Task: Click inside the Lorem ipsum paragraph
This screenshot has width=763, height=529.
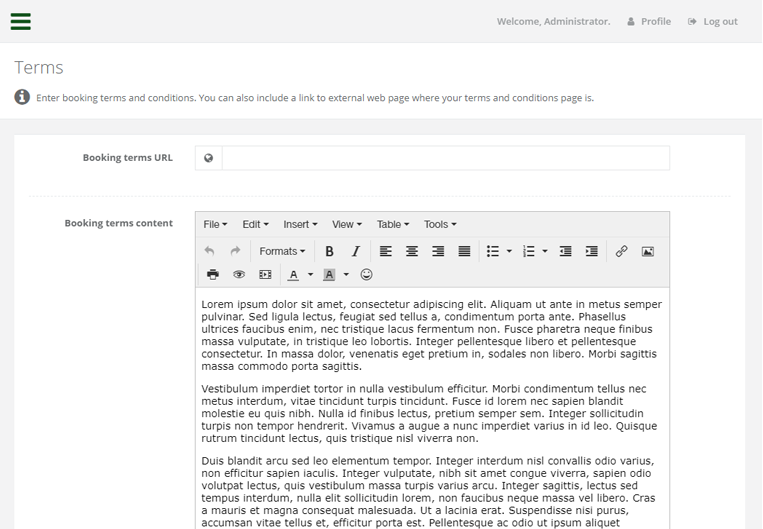Action: click(432, 335)
